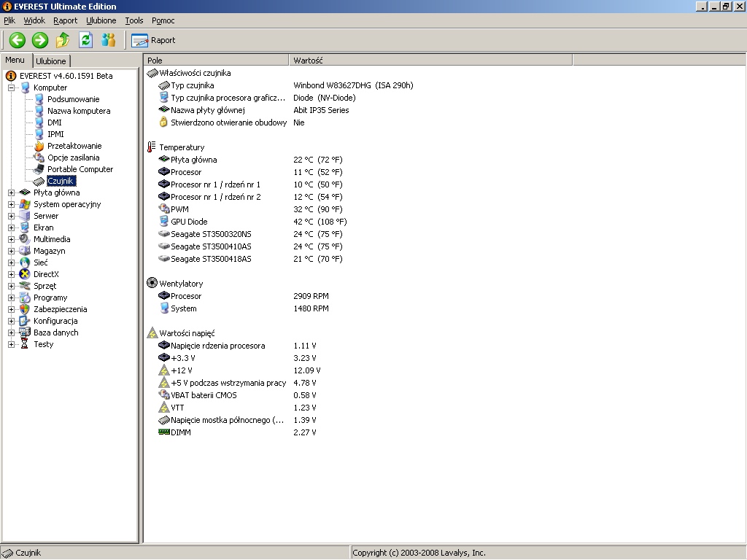This screenshot has width=747, height=560.
Task: Click the hourglass icon for Testy
Action: (x=25, y=344)
